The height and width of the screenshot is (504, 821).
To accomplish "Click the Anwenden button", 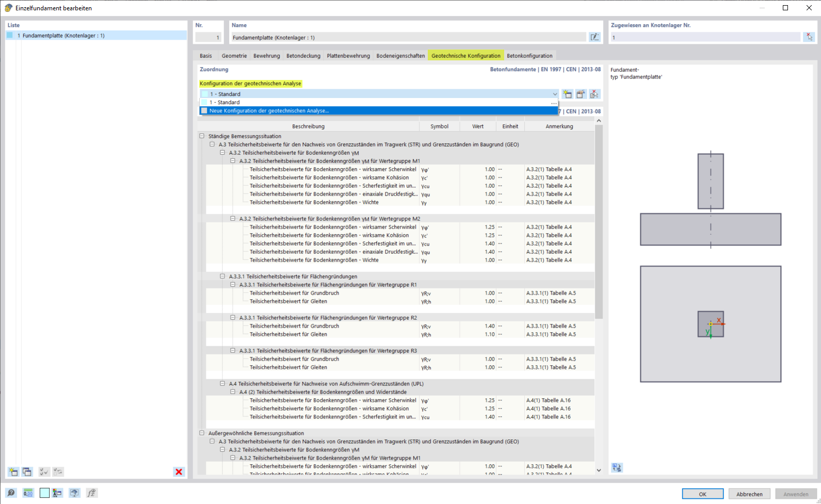I will tap(796, 494).
